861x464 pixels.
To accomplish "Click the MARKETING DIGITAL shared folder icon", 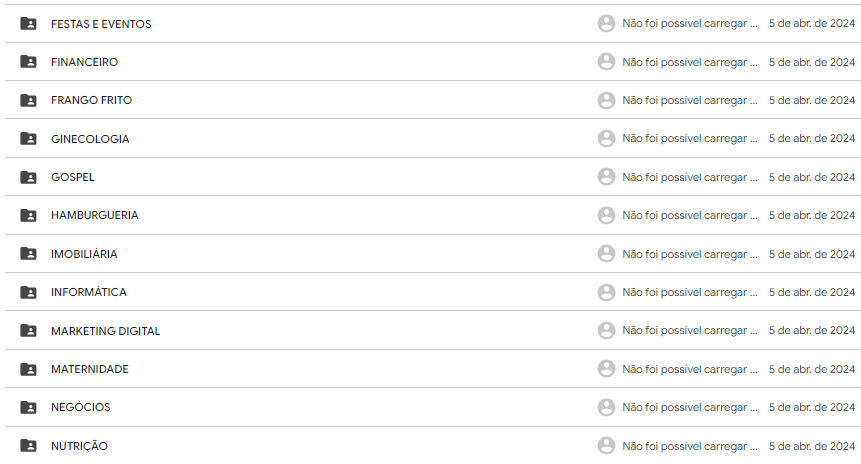I will (28, 331).
